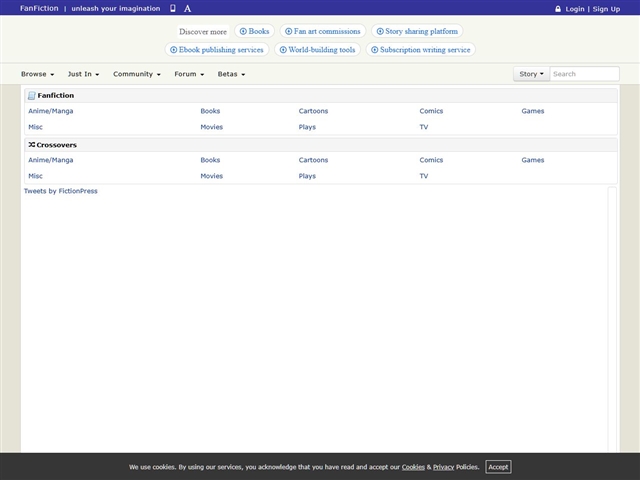
Task: Open Misc under Crossovers section
Action: (35, 176)
